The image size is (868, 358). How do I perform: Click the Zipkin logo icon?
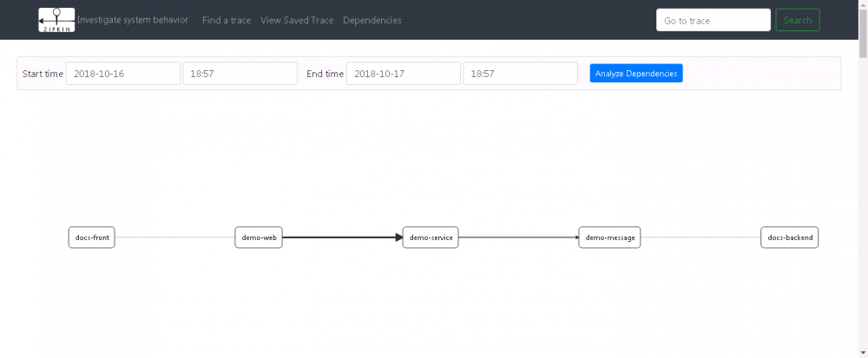[56, 20]
